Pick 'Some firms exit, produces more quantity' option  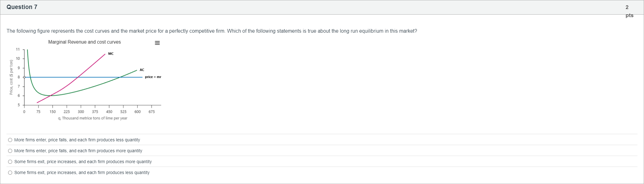click(10, 162)
